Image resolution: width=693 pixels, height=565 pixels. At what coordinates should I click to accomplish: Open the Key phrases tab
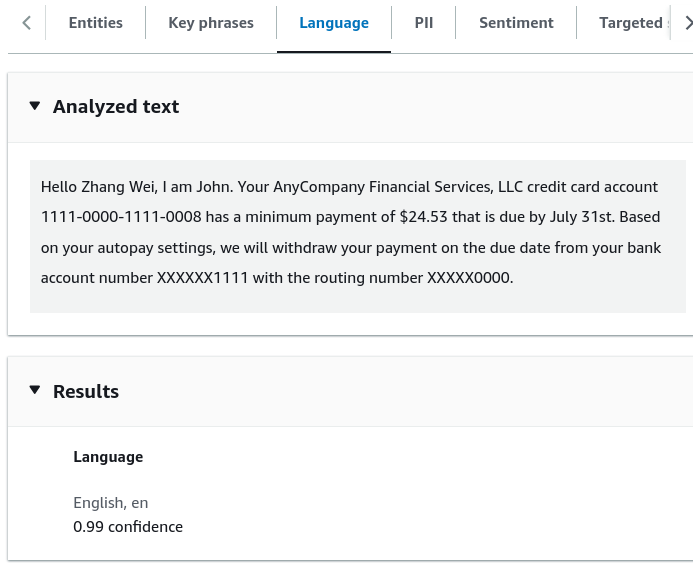click(x=211, y=23)
